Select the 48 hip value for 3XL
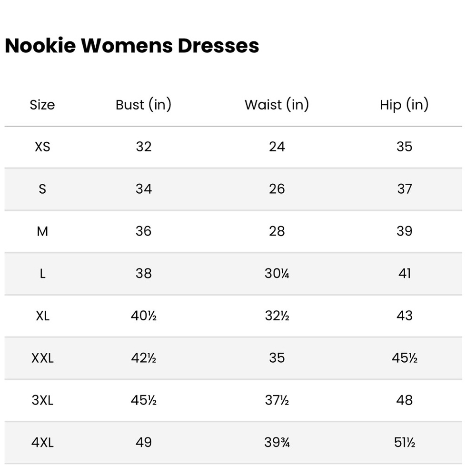This screenshot has width=476, height=476. pos(404,400)
